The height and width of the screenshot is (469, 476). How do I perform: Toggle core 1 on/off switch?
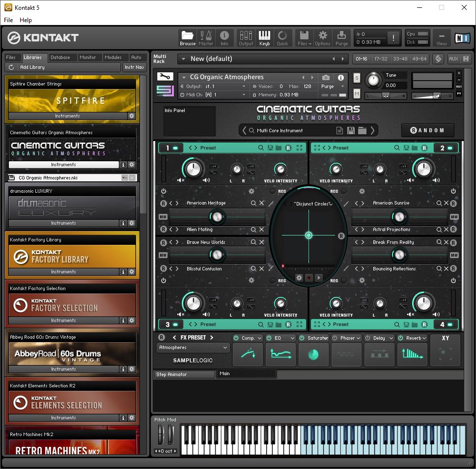point(175,148)
